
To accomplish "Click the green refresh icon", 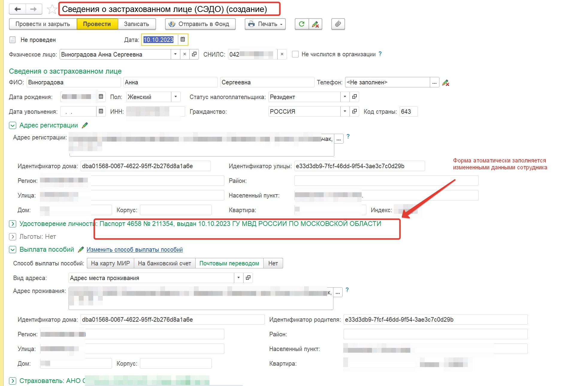I will (302, 24).
